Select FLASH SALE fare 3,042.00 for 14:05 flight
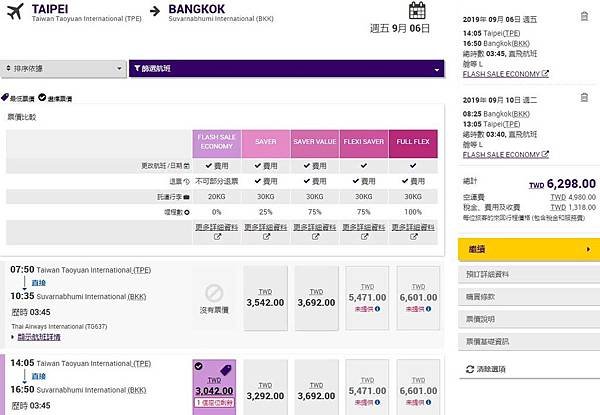 coord(214,387)
